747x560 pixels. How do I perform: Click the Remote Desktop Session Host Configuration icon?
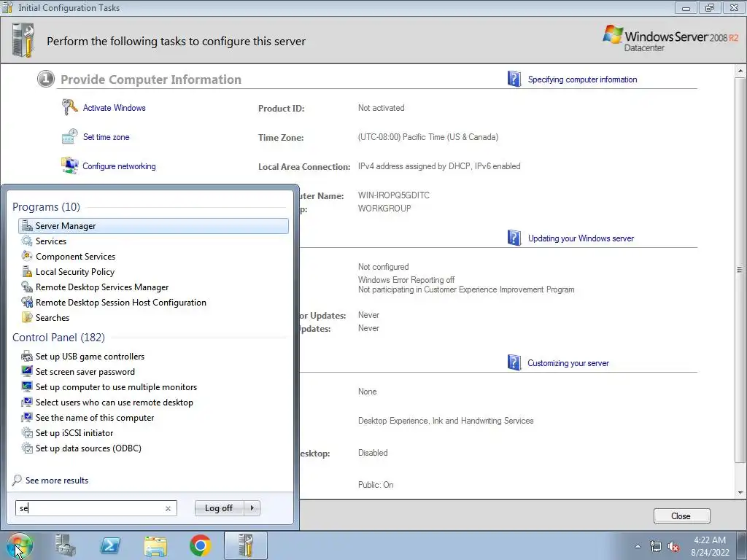point(27,302)
